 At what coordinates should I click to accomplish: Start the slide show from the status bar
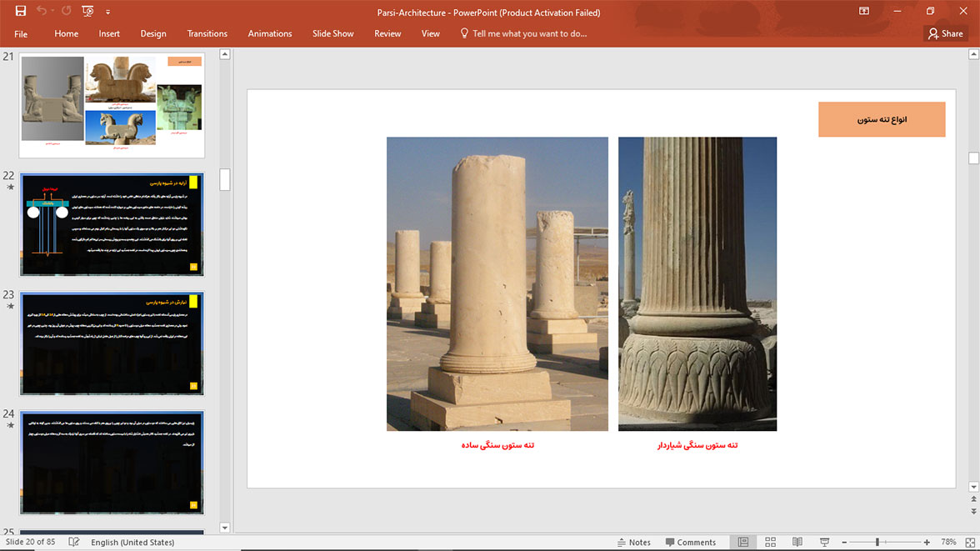coord(825,542)
